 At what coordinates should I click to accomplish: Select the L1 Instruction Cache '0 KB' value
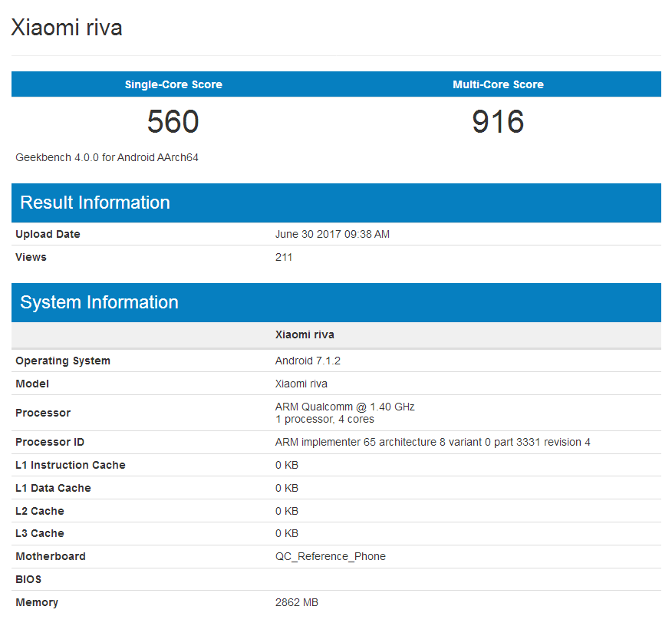point(287,465)
